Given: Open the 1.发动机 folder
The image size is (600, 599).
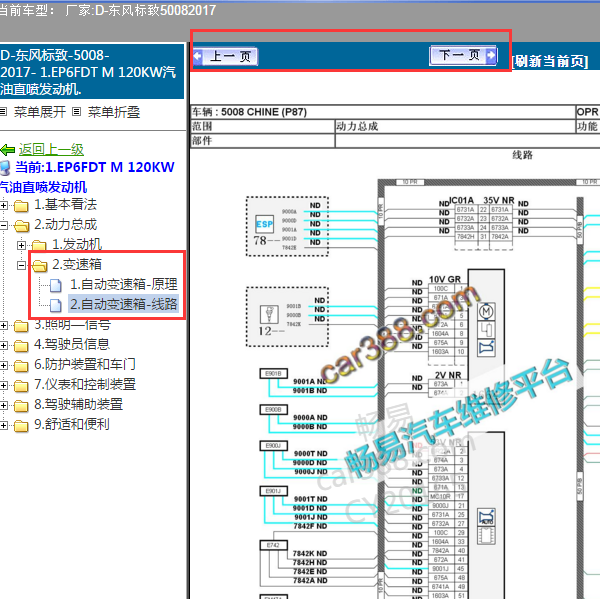Looking at the screenshot, I should tap(77, 244).
